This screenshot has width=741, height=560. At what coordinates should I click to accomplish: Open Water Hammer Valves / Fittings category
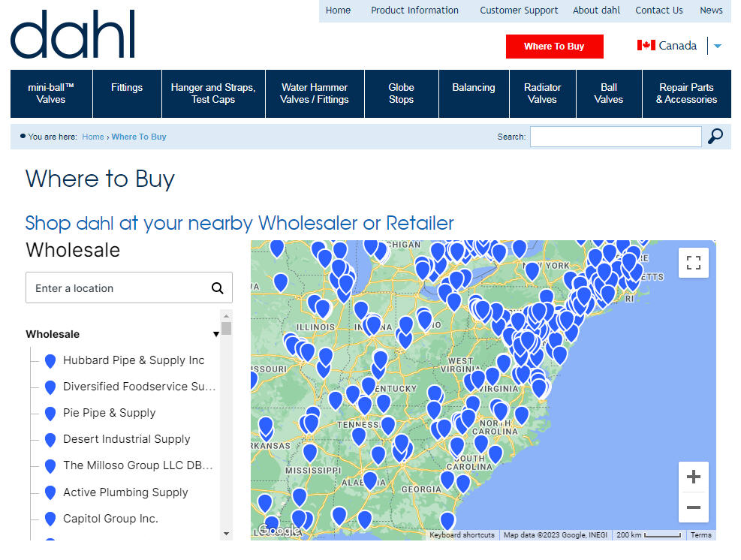tap(315, 94)
